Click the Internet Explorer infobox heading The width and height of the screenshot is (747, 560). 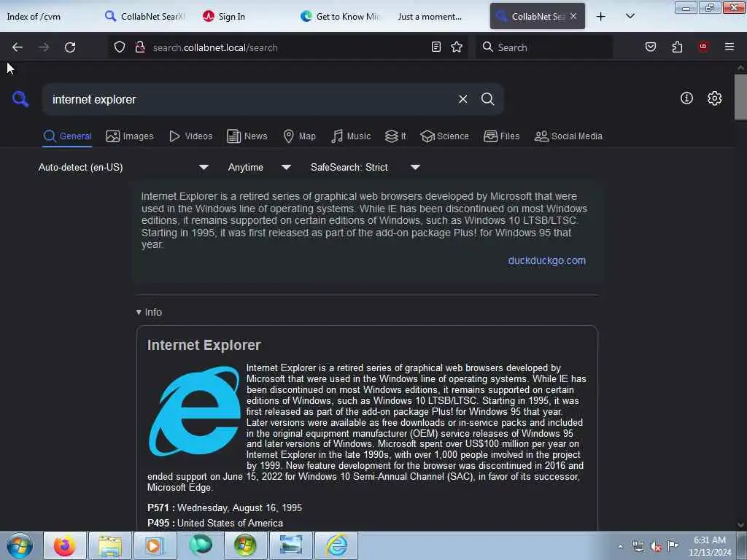[x=204, y=345]
